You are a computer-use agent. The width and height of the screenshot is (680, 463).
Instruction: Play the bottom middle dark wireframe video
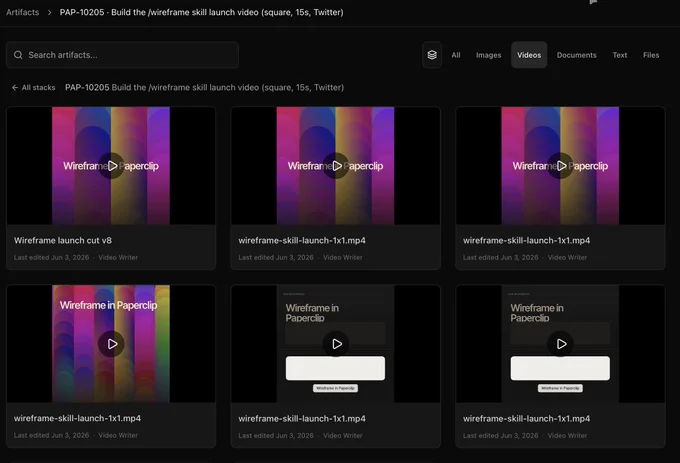click(x=336, y=344)
